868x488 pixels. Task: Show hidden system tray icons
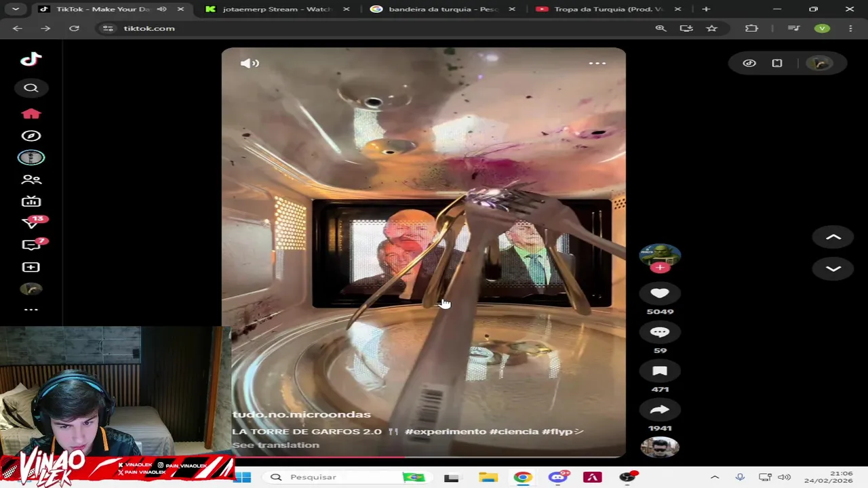coord(714,477)
